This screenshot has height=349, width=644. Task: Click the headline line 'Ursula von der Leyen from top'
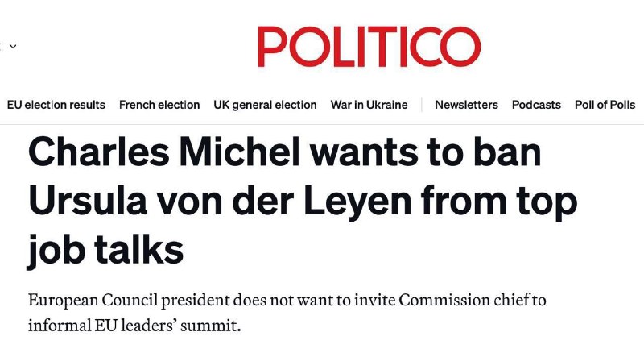pos(303,202)
